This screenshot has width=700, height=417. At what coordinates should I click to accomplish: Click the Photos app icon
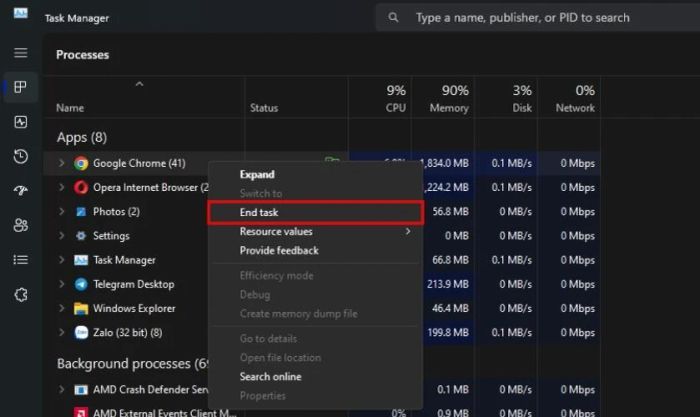coord(81,212)
